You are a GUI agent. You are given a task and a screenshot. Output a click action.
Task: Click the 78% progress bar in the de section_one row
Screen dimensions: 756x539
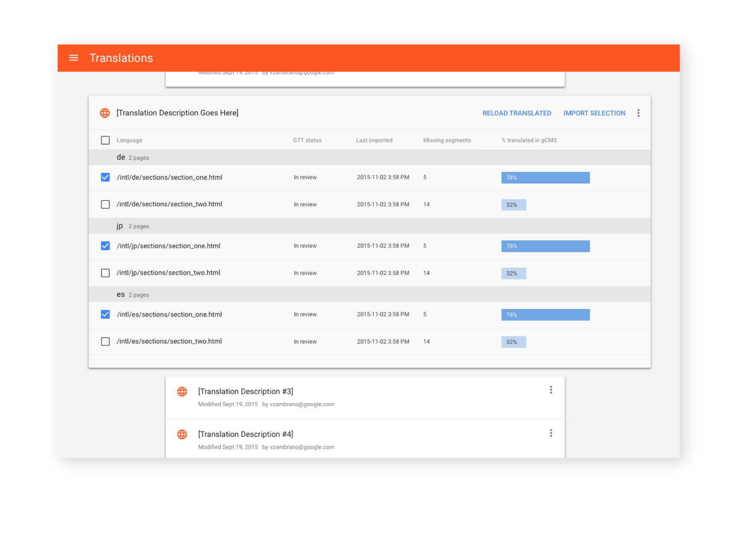click(545, 178)
